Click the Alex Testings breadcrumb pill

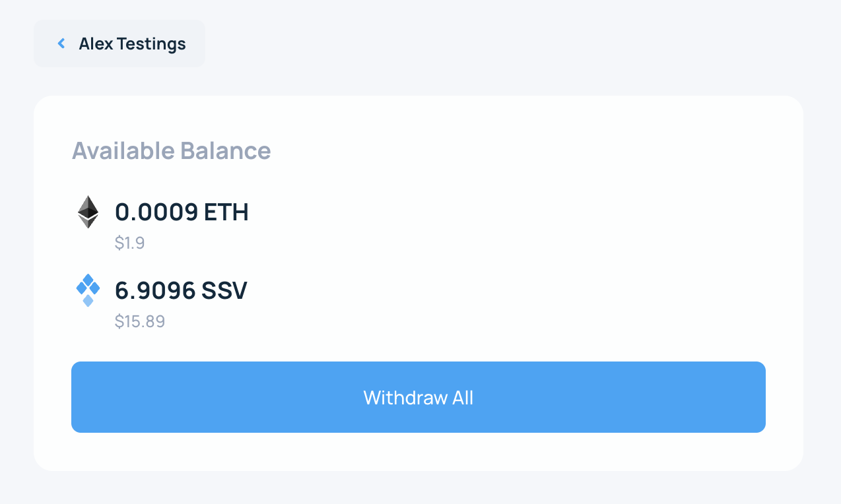click(119, 43)
